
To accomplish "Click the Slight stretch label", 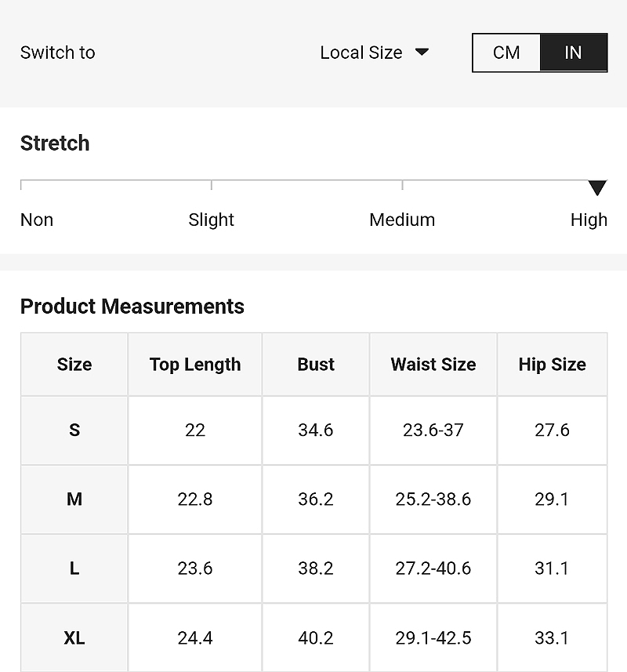I will pos(211,220).
